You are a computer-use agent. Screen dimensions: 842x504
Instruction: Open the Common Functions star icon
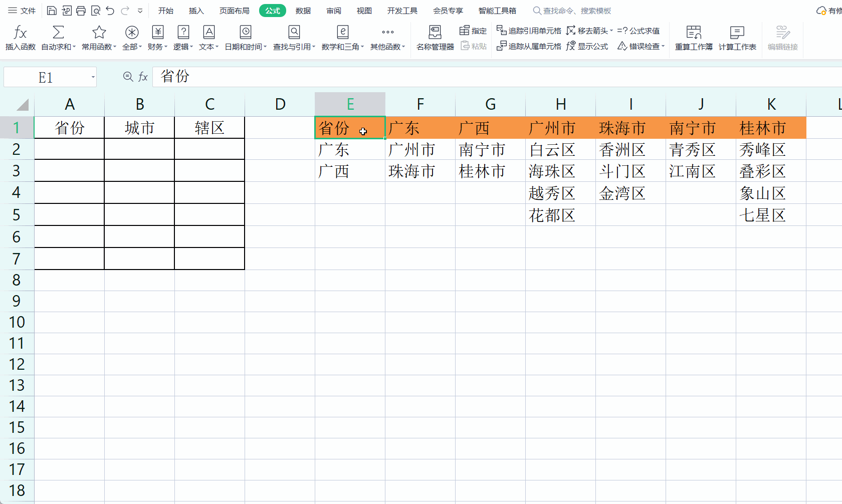point(99,32)
